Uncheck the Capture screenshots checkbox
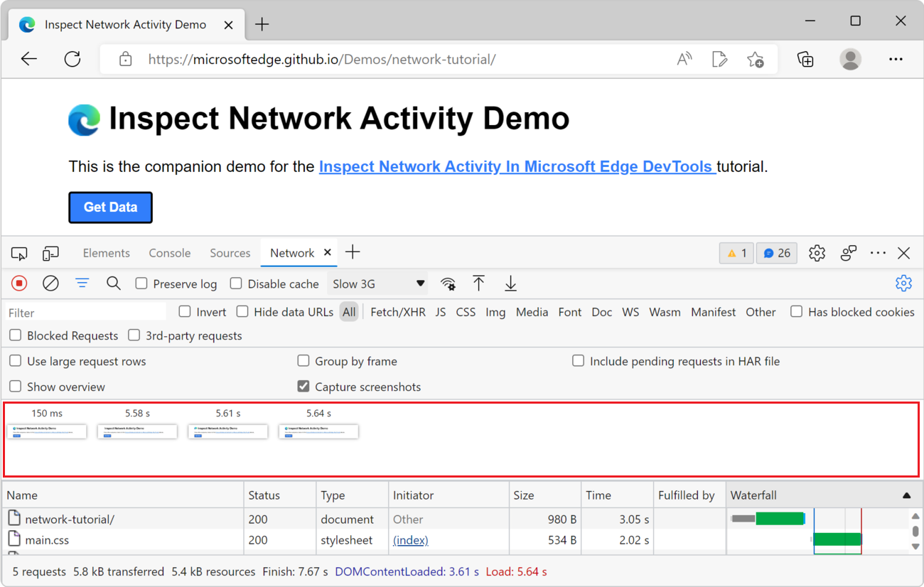The width and height of the screenshot is (924, 587). [303, 387]
